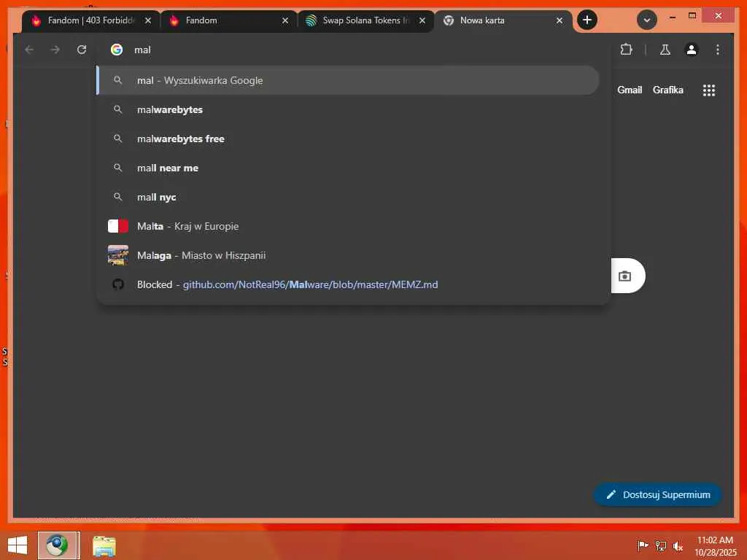This screenshot has width=747, height=560.
Task: Choose the 'malwarebytes free' suggestion
Action: coord(348,139)
